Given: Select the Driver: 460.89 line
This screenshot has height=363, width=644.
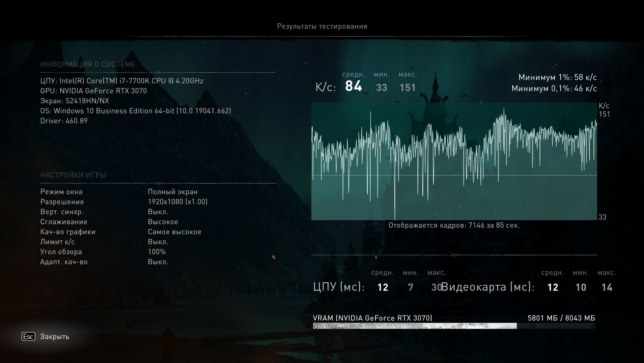Looking at the screenshot, I should point(64,121).
